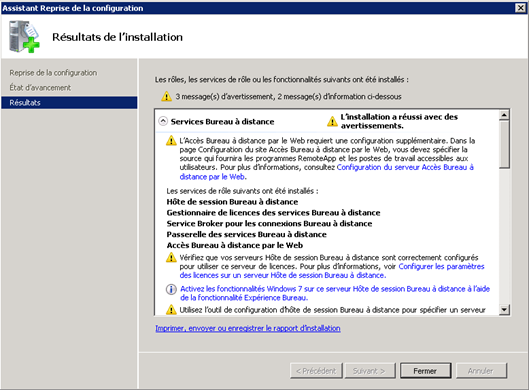Open Activez les fonctionnalités Windows 7 link
The height and width of the screenshot is (390, 529).
tap(335, 293)
